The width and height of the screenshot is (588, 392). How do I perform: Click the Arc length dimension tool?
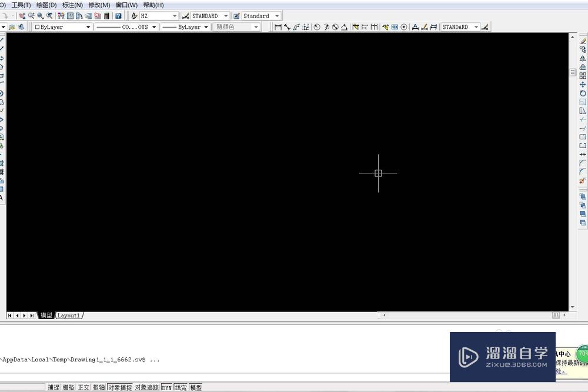point(296,27)
